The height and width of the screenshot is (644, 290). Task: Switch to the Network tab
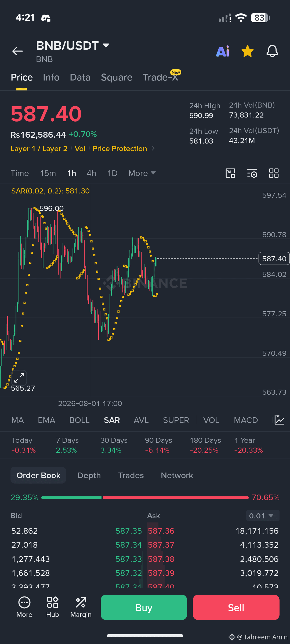[177, 475]
